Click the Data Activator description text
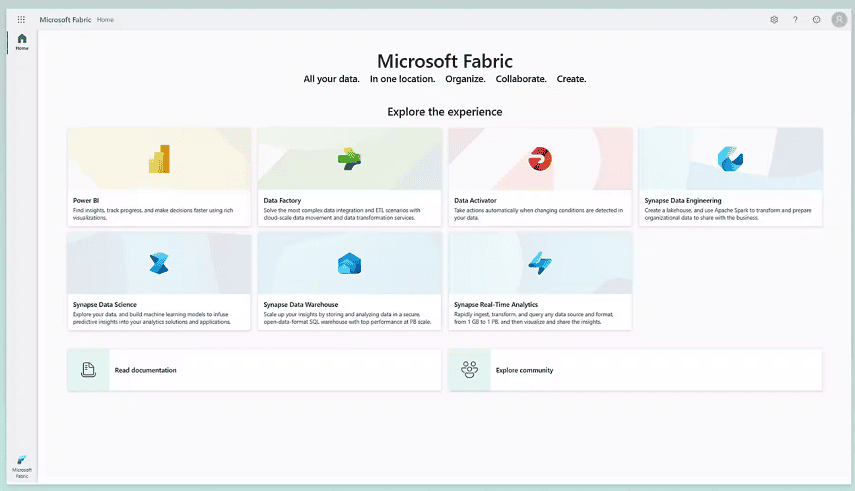The height and width of the screenshot is (491, 855). 538,214
